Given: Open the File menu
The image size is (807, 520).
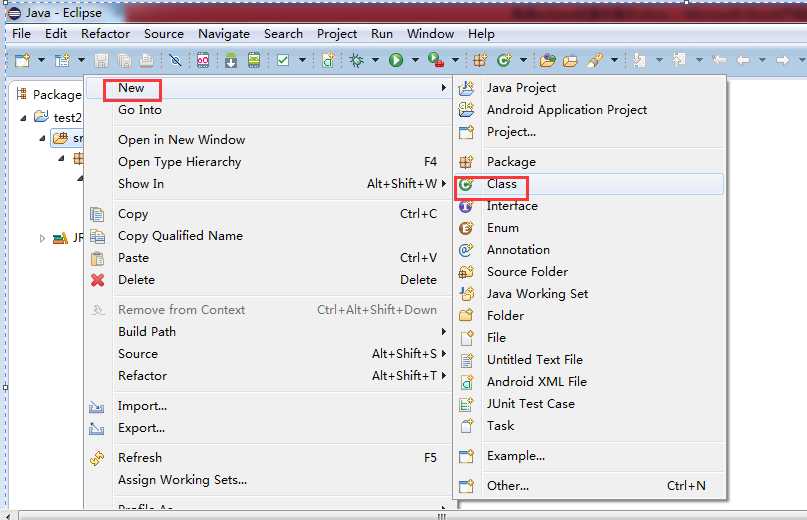Looking at the screenshot, I should click(22, 33).
